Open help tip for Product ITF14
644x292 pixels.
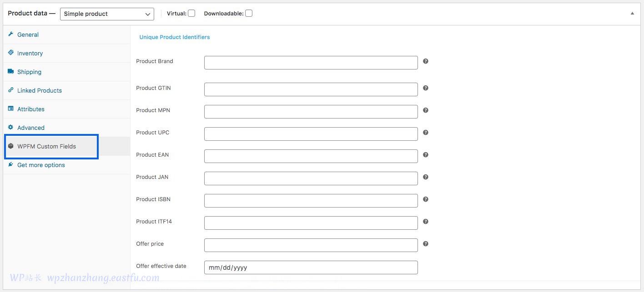point(426,222)
